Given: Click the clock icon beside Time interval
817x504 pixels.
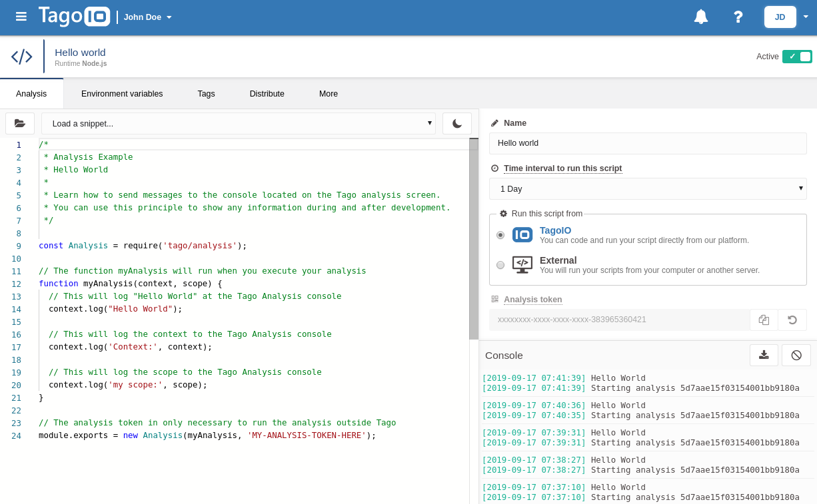Looking at the screenshot, I should 494,168.
